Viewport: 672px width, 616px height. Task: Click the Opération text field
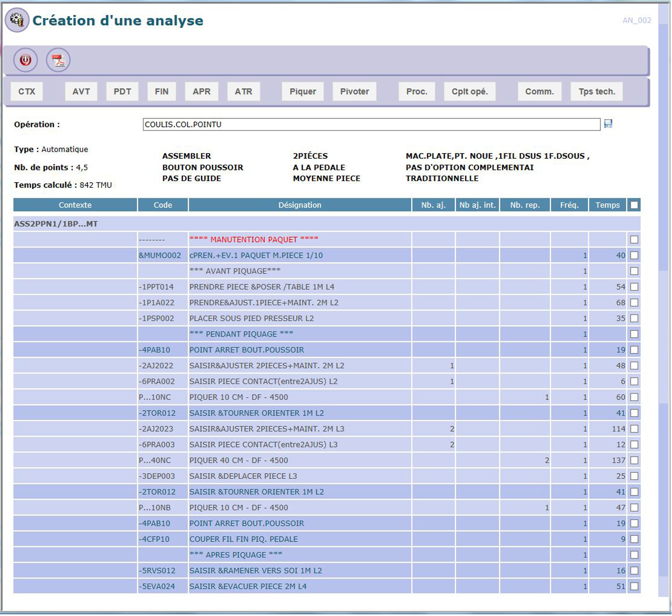tap(372, 125)
